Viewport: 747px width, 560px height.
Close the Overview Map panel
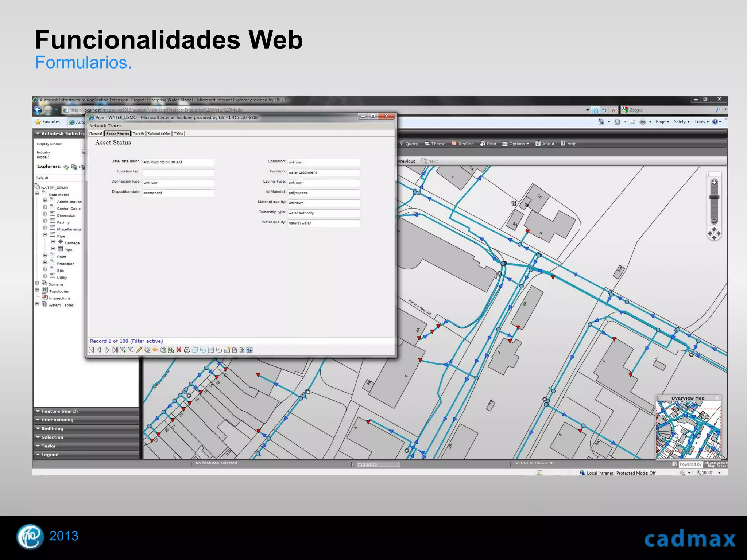[x=717, y=398]
